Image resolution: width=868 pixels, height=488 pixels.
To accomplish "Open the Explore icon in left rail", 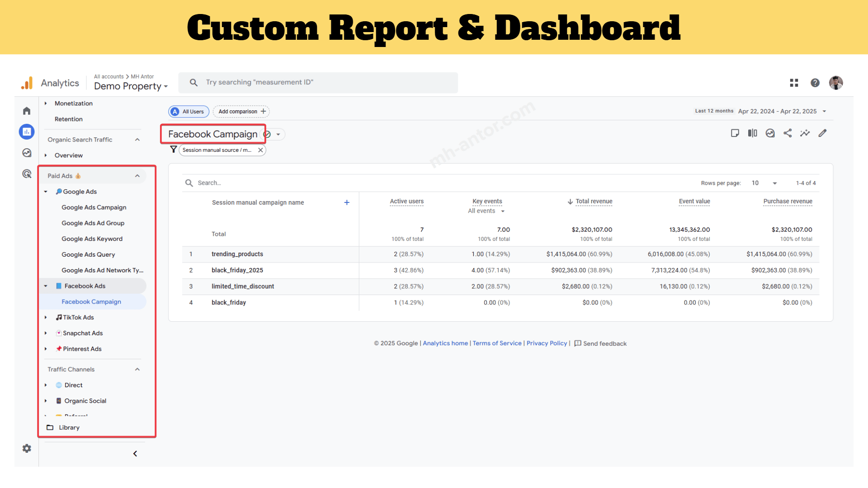I will pyautogui.click(x=27, y=153).
